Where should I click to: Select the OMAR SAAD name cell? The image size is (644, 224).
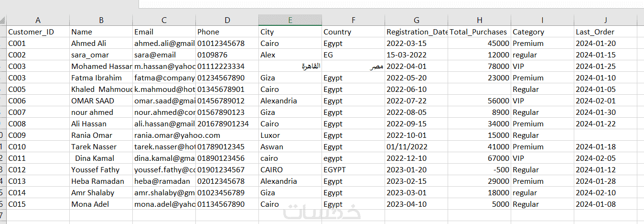point(101,101)
